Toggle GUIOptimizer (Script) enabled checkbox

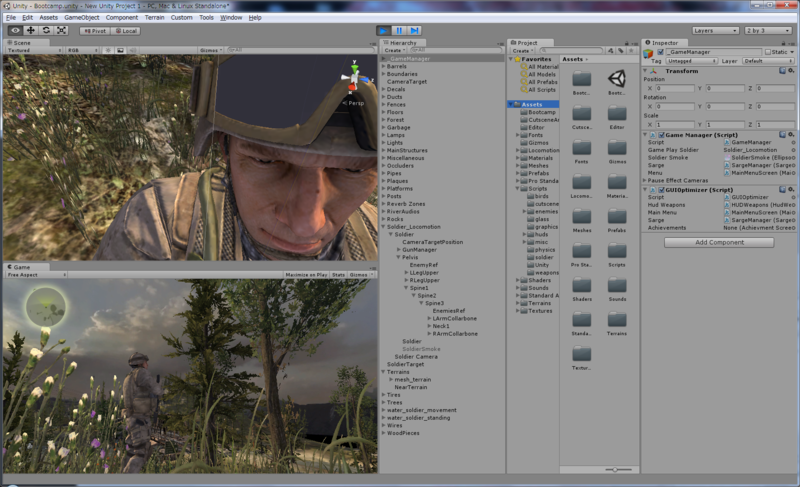(661, 190)
